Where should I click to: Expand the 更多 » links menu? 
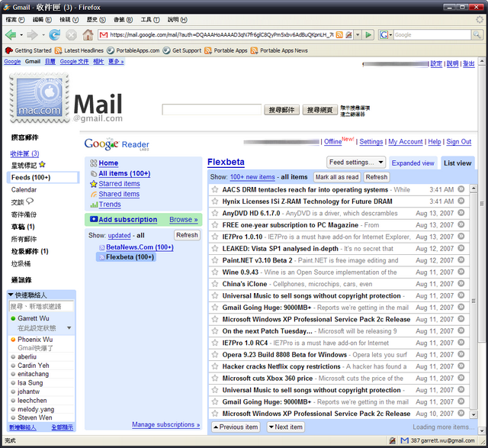tap(116, 61)
